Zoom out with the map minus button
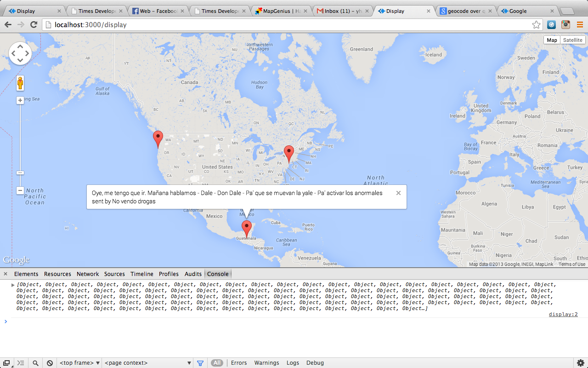The image size is (588, 368). point(20,190)
